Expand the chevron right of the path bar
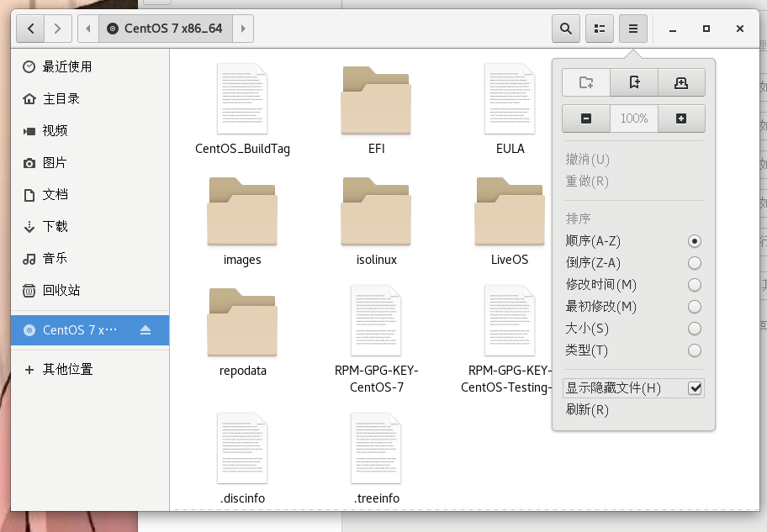The image size is (767, 532). pyautogui.click(x=243, y=28)
